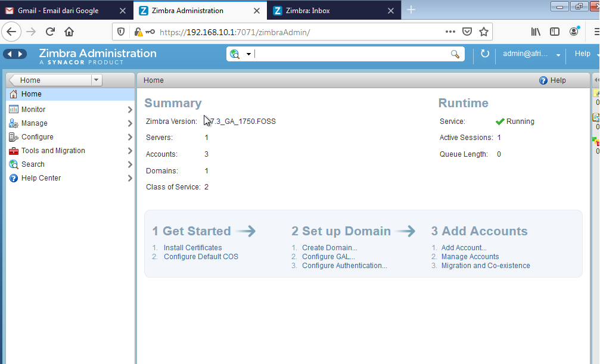Expand Tools and Migration chevron

(x=130, y=151)
